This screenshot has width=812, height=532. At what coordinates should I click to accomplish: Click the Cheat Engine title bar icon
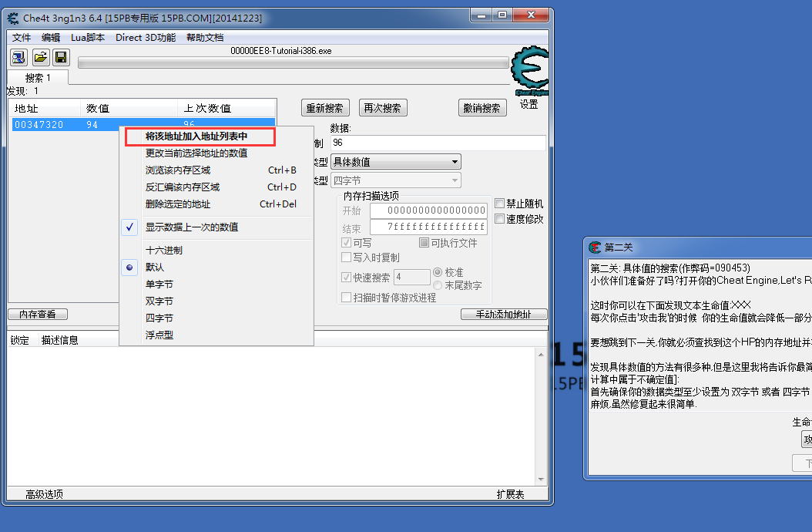(13, 19)
